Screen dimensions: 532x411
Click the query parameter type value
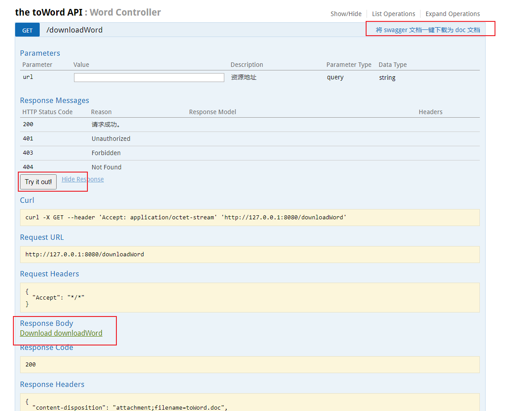335,77
